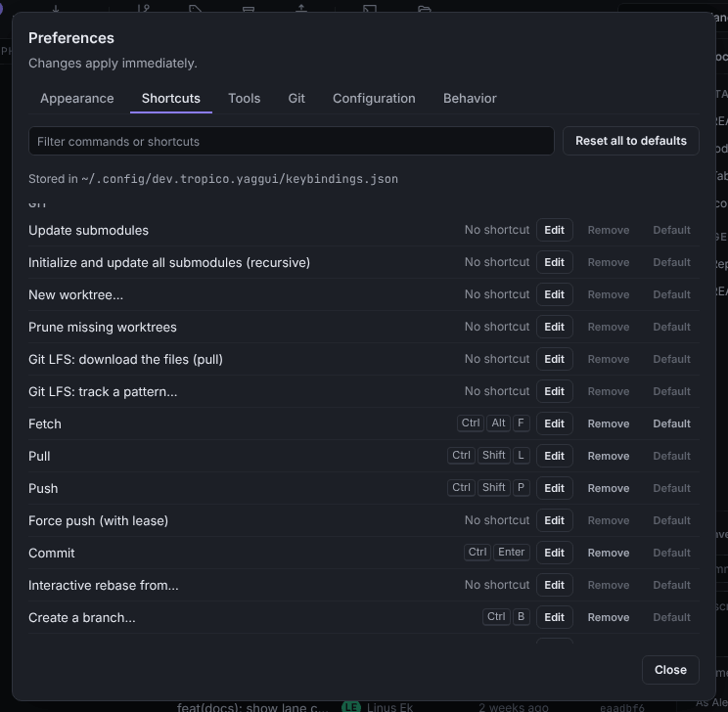This screenshot has width=728, height=712.
Task: Click Default in the Commit row
Action: [x=671, y=553]
